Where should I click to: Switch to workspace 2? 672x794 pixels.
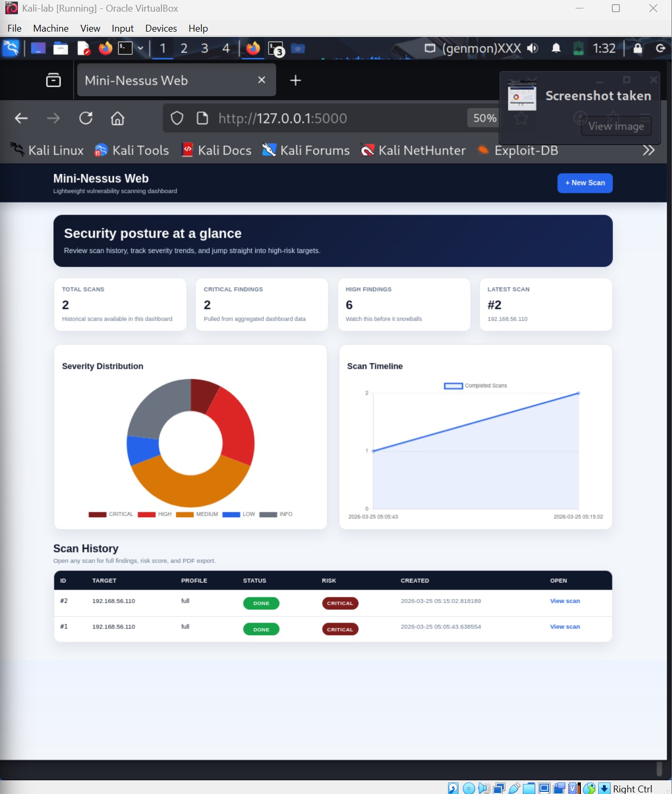click(x=184, y=49)
